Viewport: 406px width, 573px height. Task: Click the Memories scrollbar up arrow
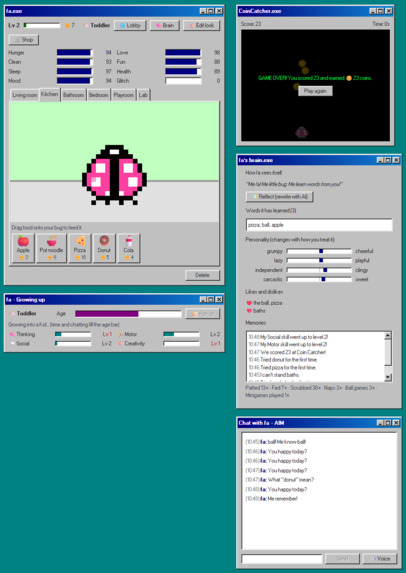(388, 335)
